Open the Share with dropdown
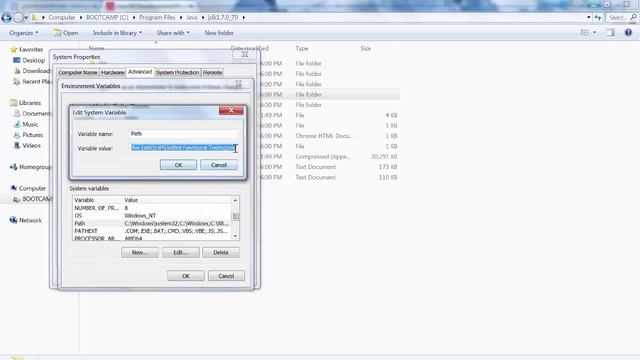 tap(173, 33)
